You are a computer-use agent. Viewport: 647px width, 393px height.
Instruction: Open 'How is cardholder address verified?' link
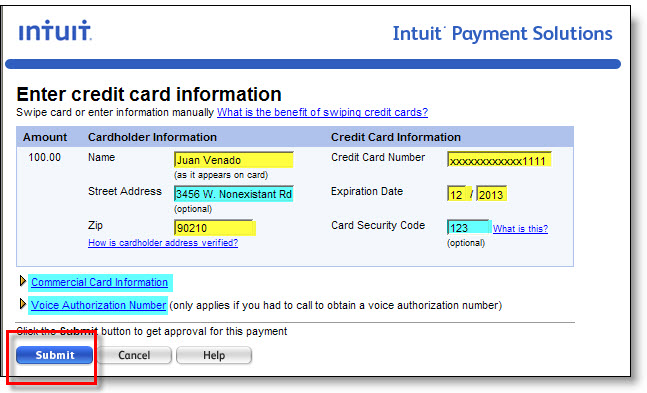click(x=163, y=243)
